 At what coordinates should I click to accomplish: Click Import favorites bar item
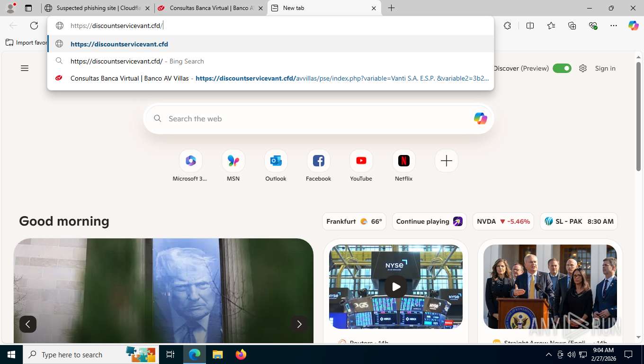click(x=27, y=43)
